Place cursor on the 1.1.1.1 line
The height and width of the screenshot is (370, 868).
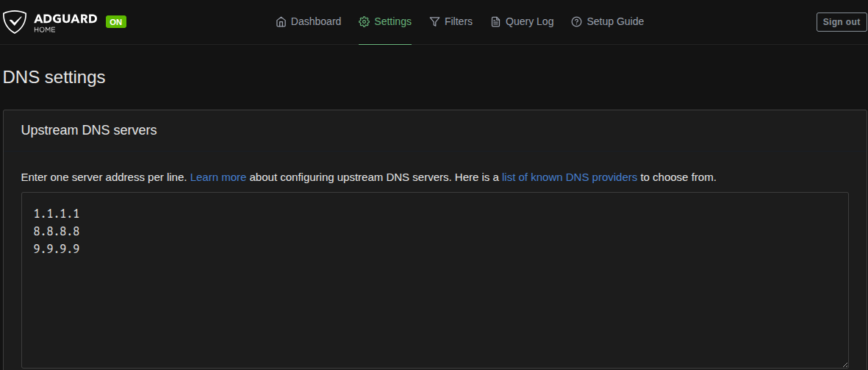[57, 214]
